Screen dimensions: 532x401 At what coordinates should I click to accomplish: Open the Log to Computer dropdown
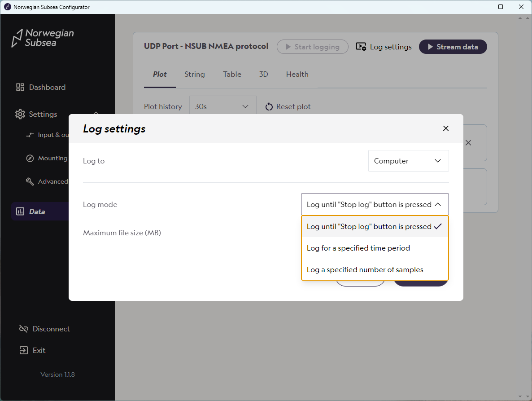pyautogui.click(x=409, y=161)
